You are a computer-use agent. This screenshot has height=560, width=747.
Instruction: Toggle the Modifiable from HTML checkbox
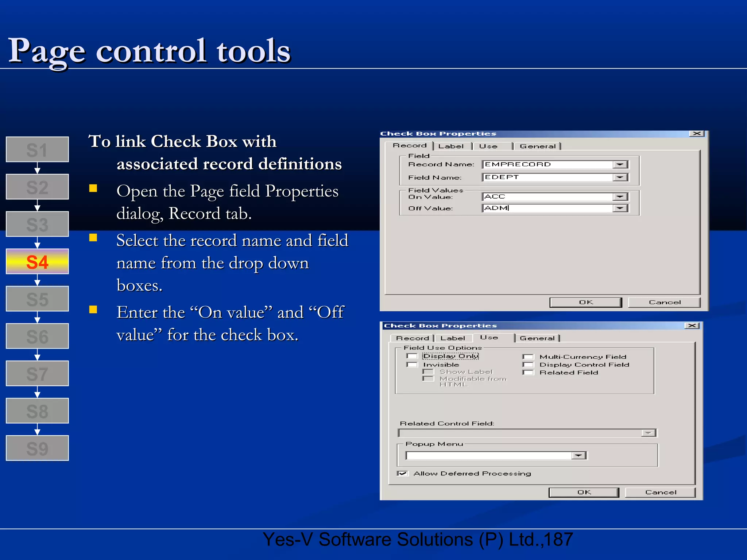pyautogui.click(x=428, y=379)
